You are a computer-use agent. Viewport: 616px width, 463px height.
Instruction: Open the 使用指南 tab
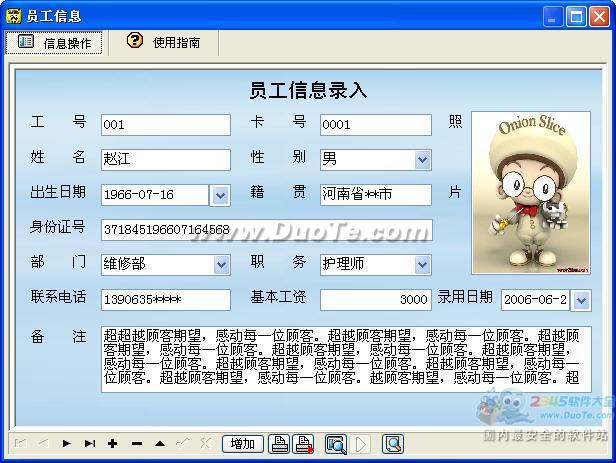163,42
